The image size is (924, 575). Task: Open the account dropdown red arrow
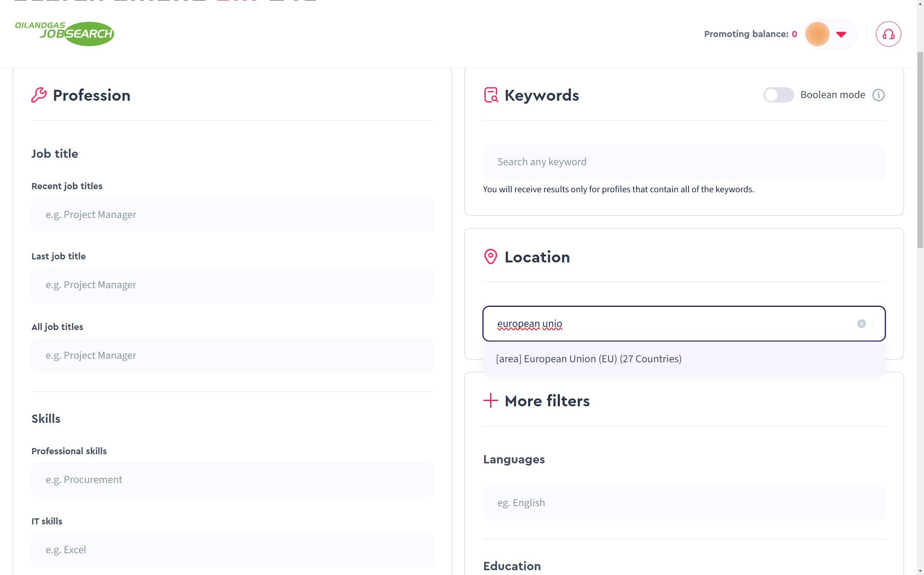pyautogui.click(x=841, y=34)
